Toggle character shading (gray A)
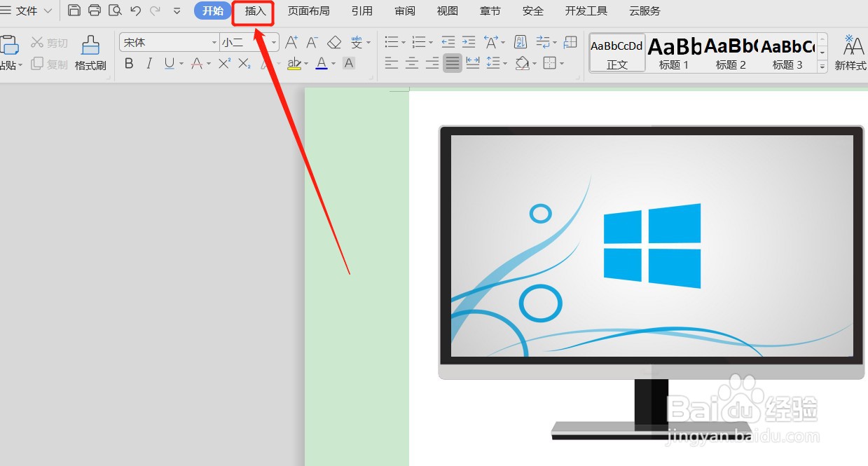The width and height of the screenshot is (868, 466). coord(349,64)
